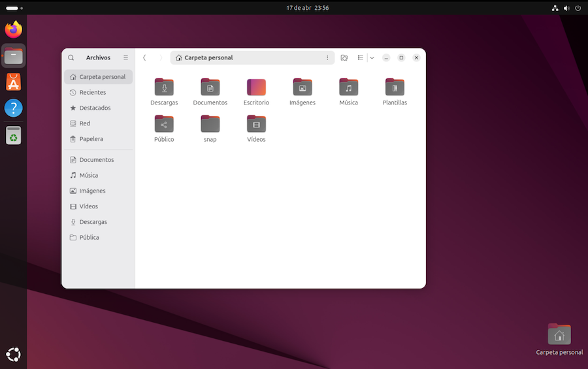The width and height of the screenshot is (588, 369).
Task: Toggle the list view button
Action: pos(361,58)
